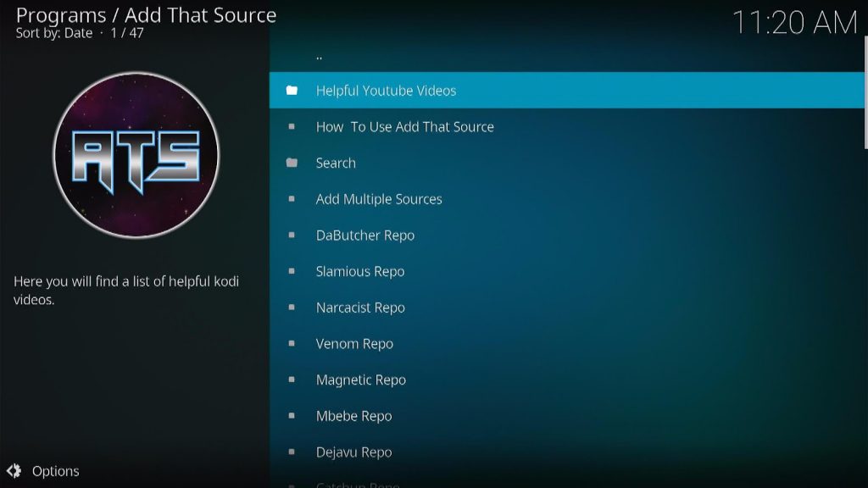
Task: Click the bullet icon beside Slamious Repo
Action: tap(292, 271)
